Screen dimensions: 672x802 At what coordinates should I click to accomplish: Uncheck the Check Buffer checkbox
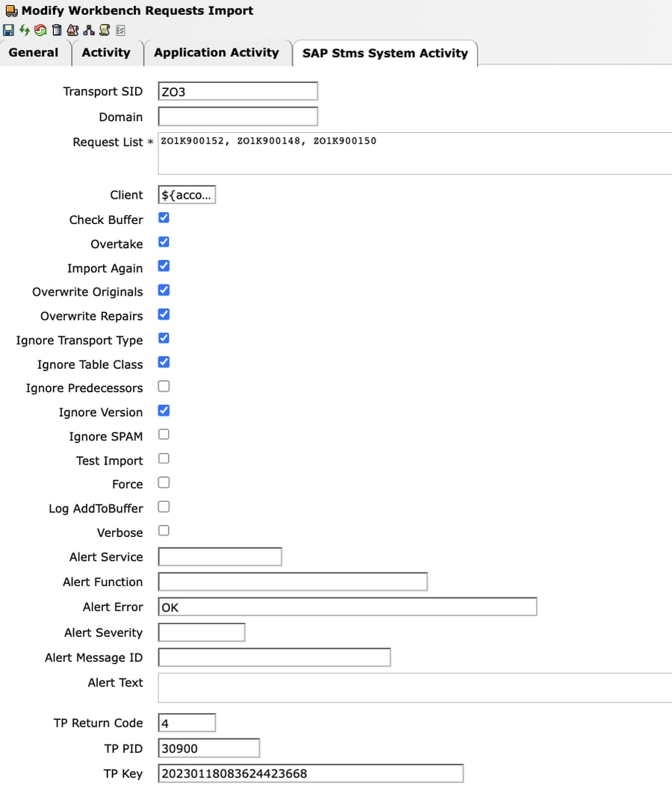[x=164, y=219]
